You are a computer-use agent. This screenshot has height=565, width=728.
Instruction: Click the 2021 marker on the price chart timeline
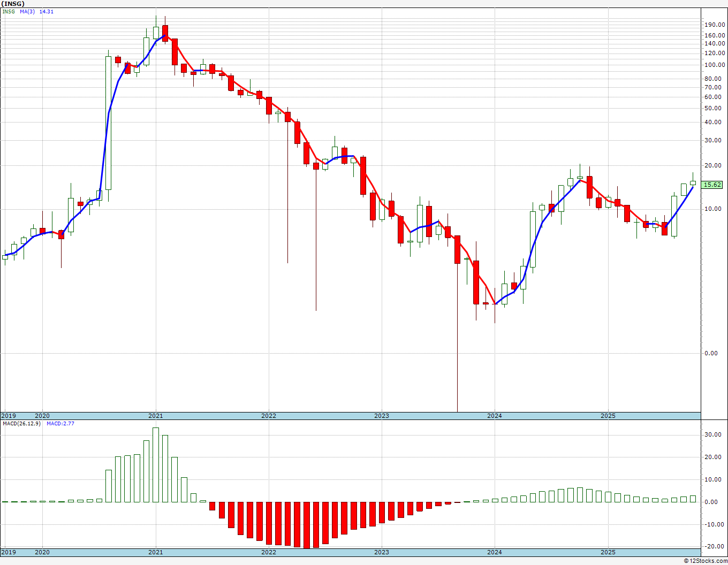(156, 416)
